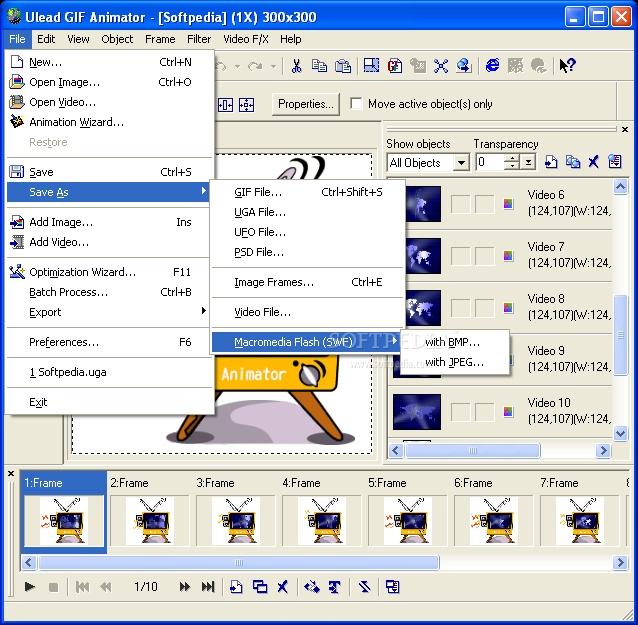The width and height of the screenshot is (638, 625).
Task: Click the GIF optimizer toolbar icon
Action: point(395,66)
